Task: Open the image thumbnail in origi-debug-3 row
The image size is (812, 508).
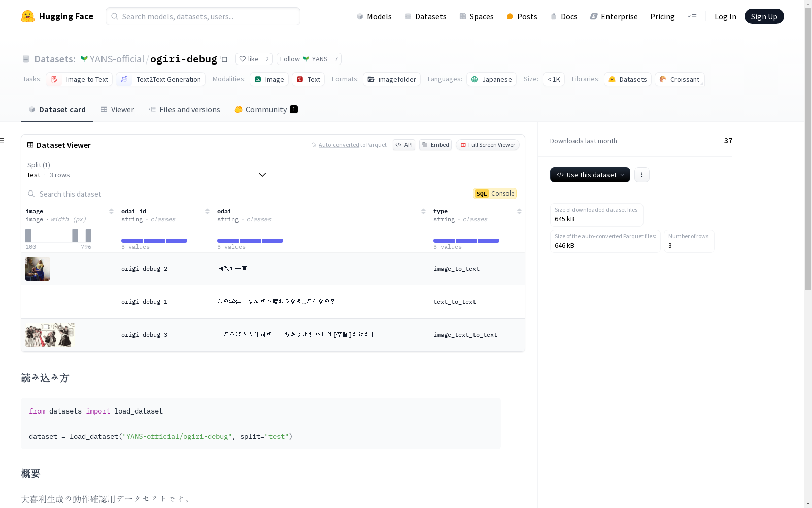Action: (x=50, y=335)
